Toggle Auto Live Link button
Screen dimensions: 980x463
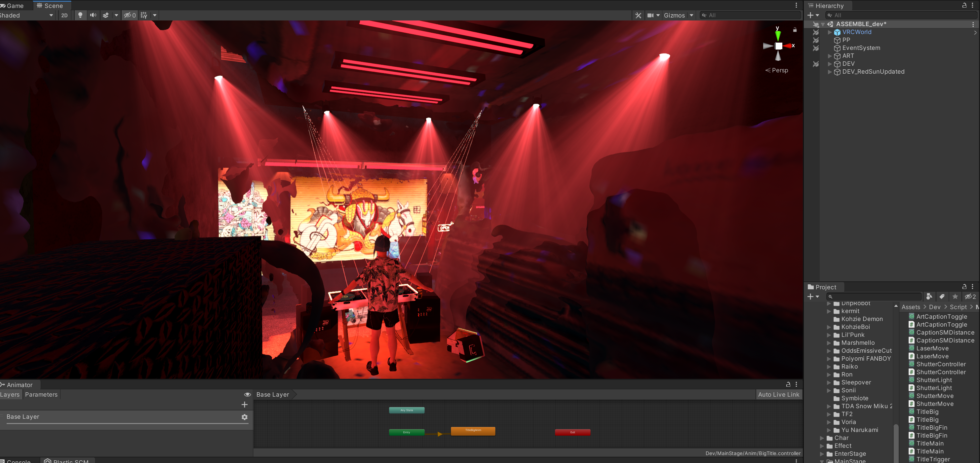pos(778,395)
